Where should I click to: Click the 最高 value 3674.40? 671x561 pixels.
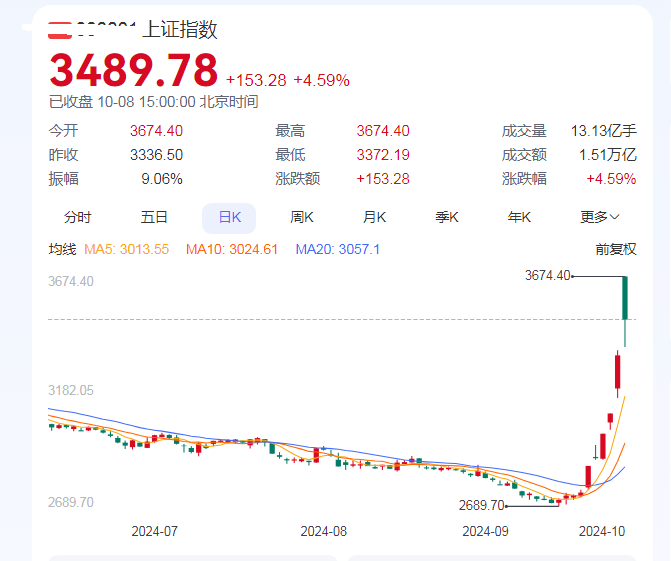click(x=383, y=131)
